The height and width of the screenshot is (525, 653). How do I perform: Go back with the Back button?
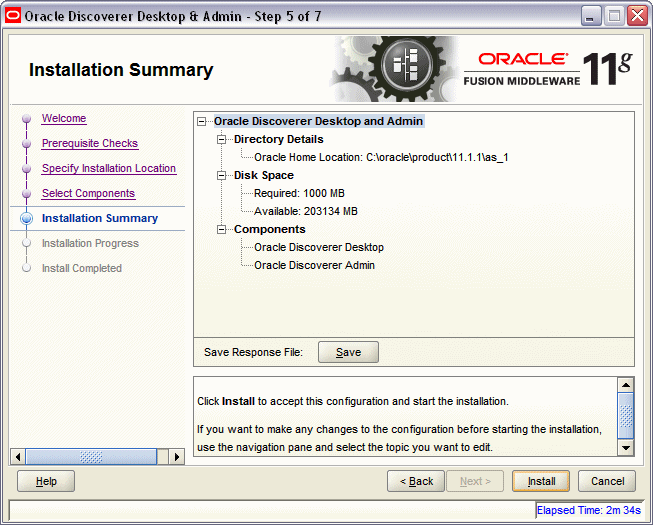(416, 481)
